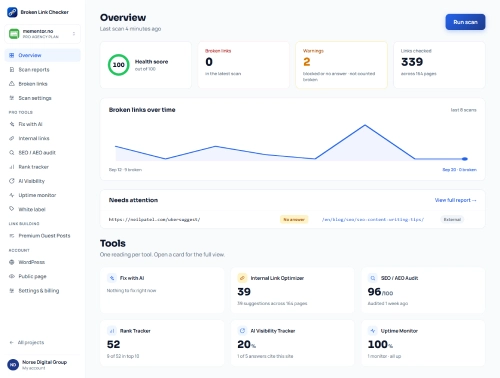Click the Rank Tracker card chart icon
This screenshot has width=500, height=378.
[112, 331]
